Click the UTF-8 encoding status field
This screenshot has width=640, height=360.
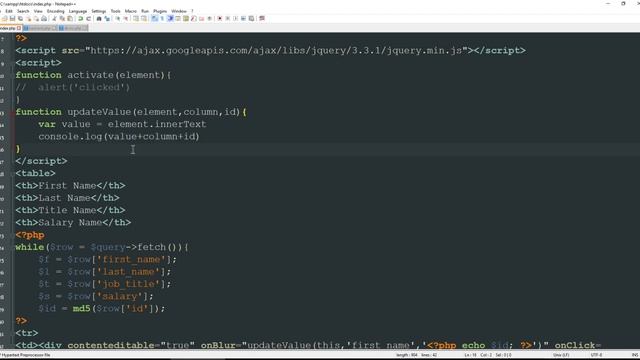(596, 355)
